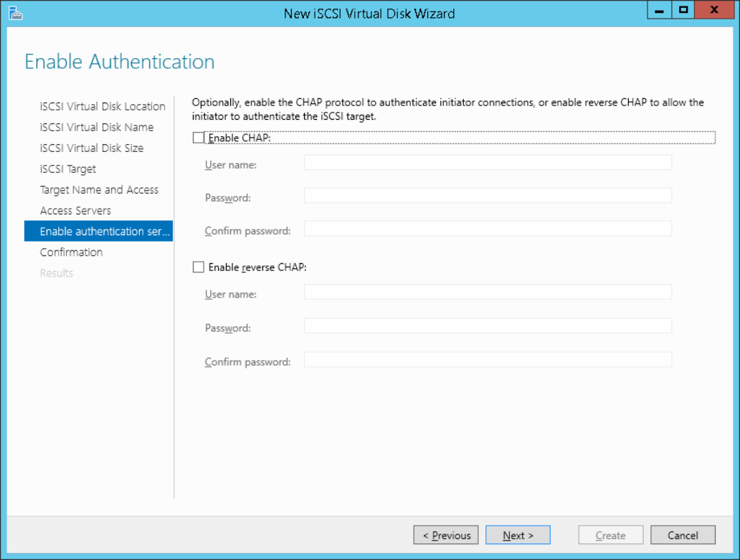Enable the CHAP checkbox

coord(199,138)
